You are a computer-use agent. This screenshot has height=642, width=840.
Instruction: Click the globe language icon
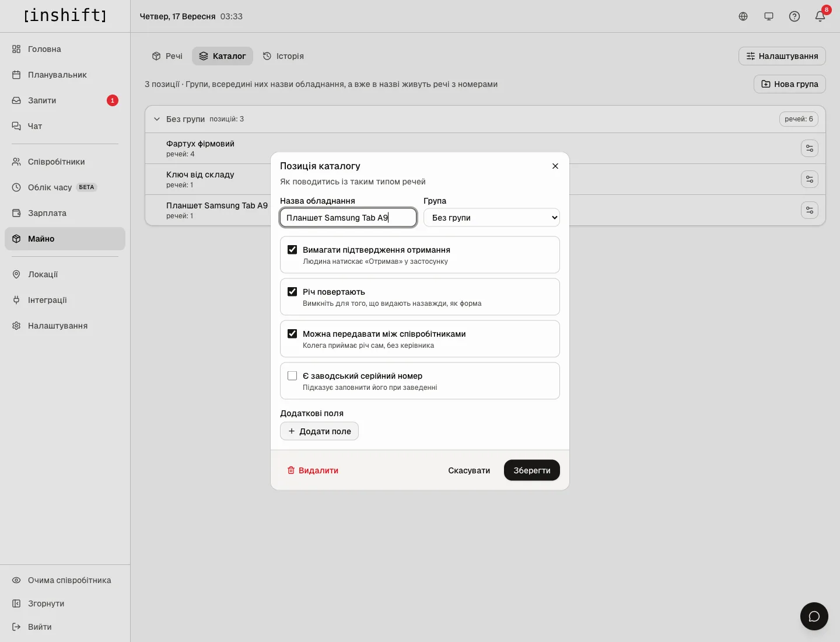[x=743, y=16]
